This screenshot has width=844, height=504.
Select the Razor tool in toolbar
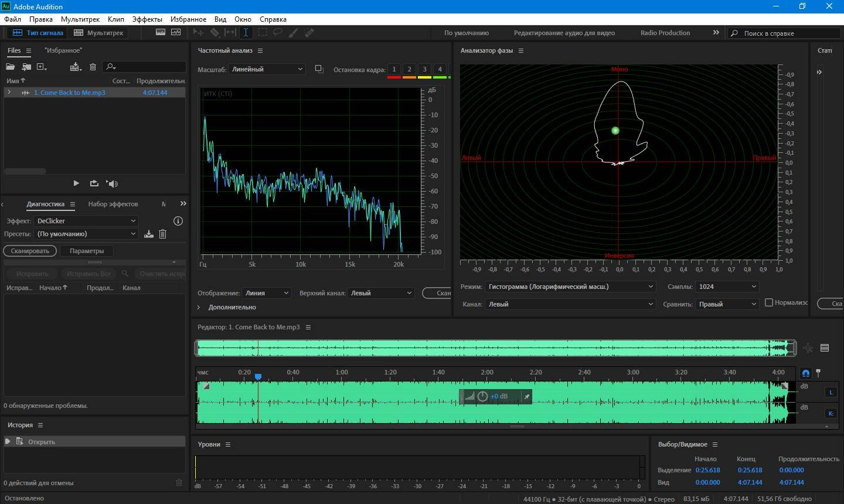(215, 33)
